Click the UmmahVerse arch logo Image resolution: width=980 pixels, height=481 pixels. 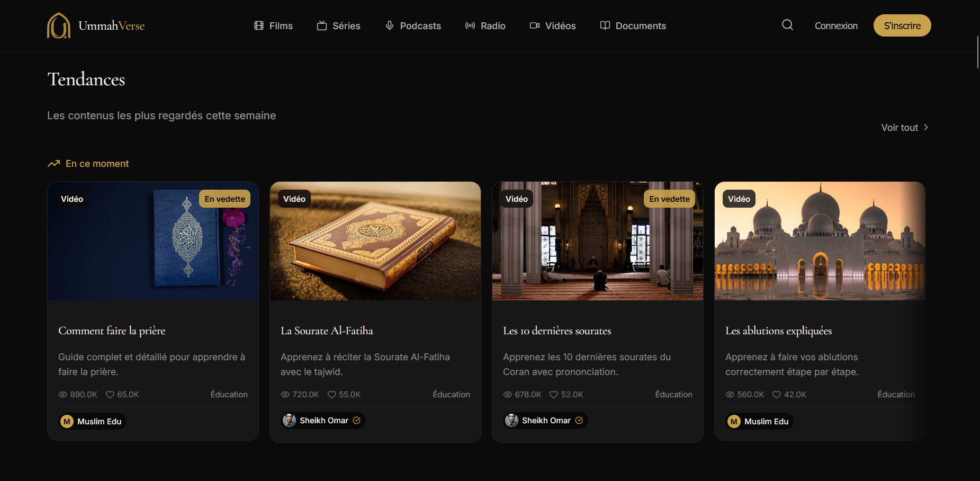tap(59, 25)
